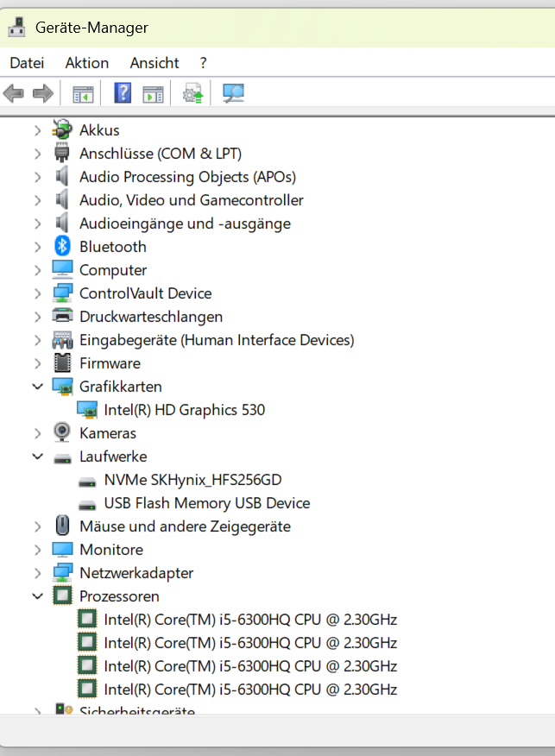Viewport: 555px width, 756px height.
Task: Select the last Intel Core i5-6300HQ entry
Action: tap(250, 690)
